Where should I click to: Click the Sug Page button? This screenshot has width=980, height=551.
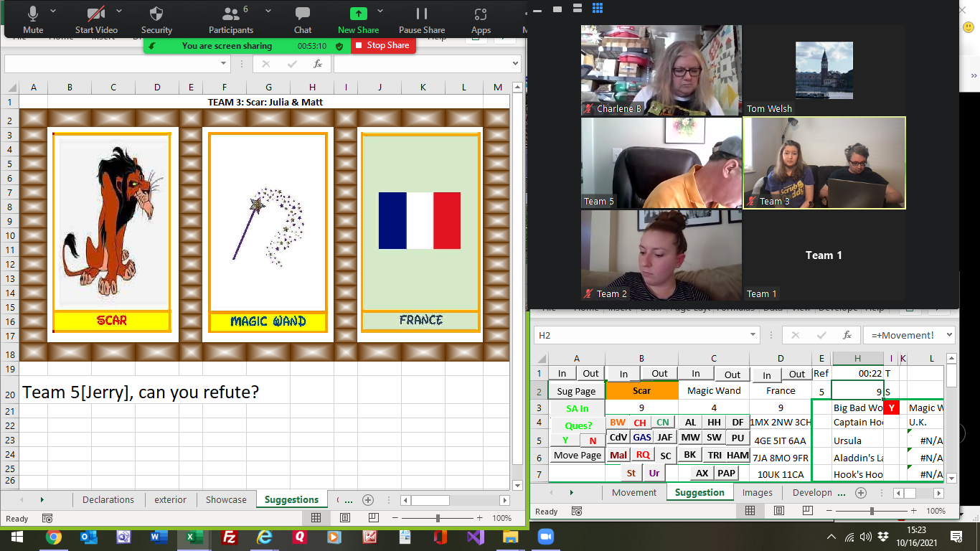click(576, 391)
